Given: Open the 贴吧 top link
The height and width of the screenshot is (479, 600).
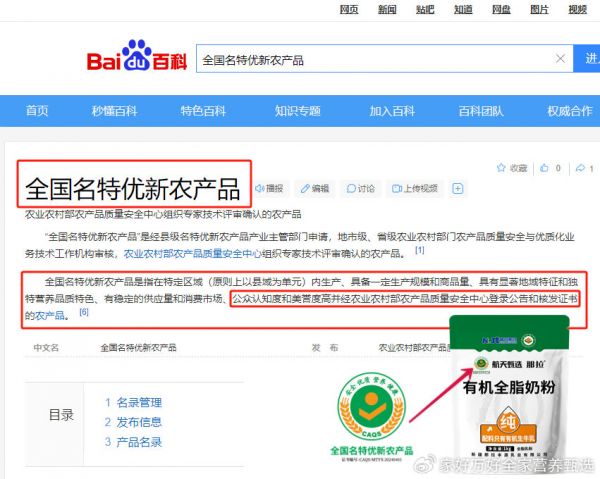Looking at the screenshot, I should click(x=425, y=10).
